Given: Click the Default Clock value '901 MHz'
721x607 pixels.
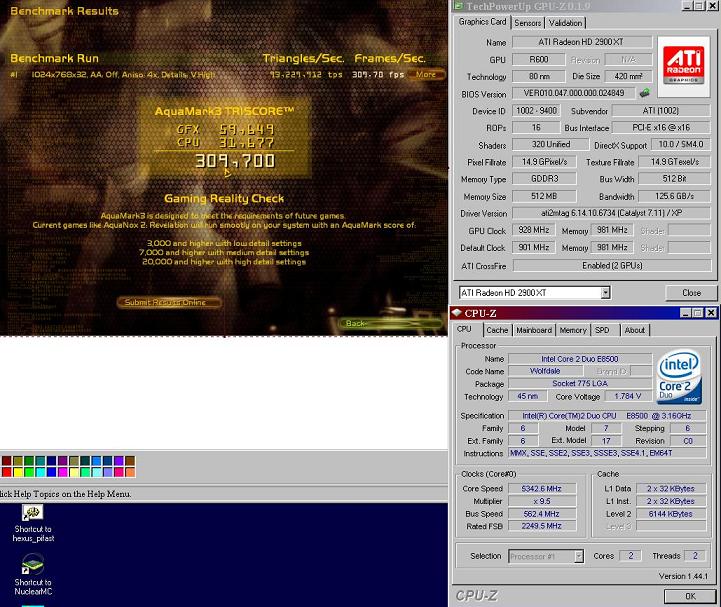Looking at the screenshot, I should [534, 247].
